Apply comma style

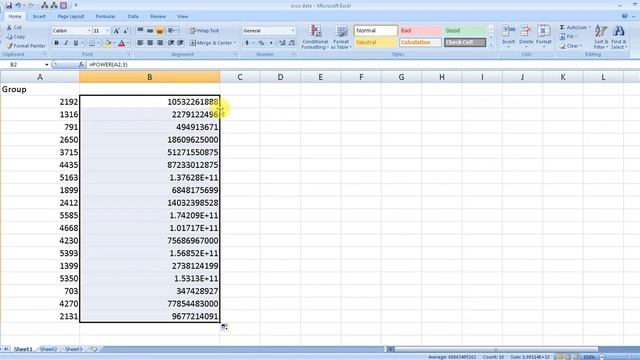(271, 43)
